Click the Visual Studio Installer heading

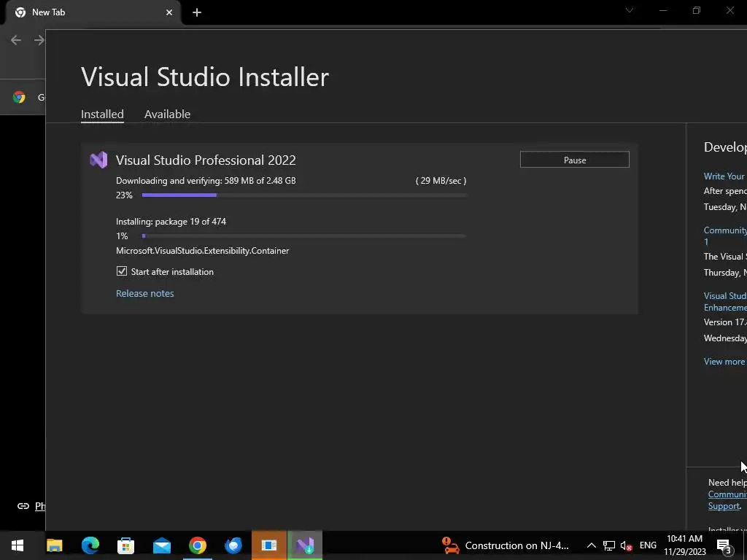click(x=205, y=77)
